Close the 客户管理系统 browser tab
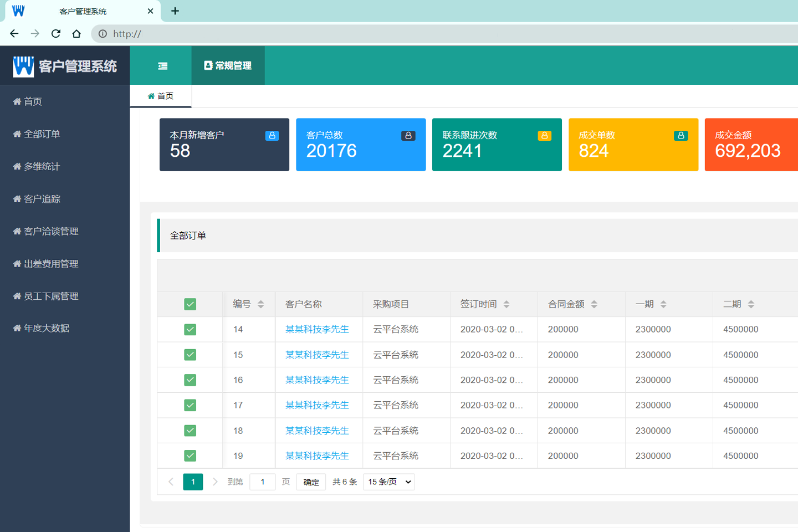 (x=150, y=11)
